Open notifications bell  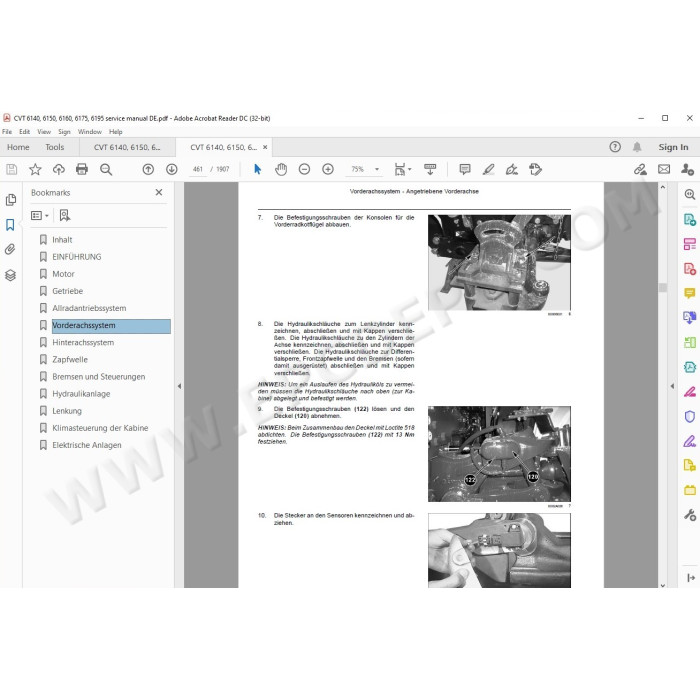(x=637, y=147)
